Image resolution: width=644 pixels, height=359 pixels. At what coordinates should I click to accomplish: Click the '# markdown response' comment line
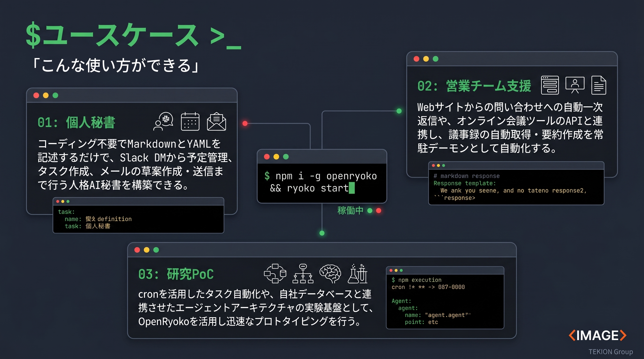tap(466, 176)
